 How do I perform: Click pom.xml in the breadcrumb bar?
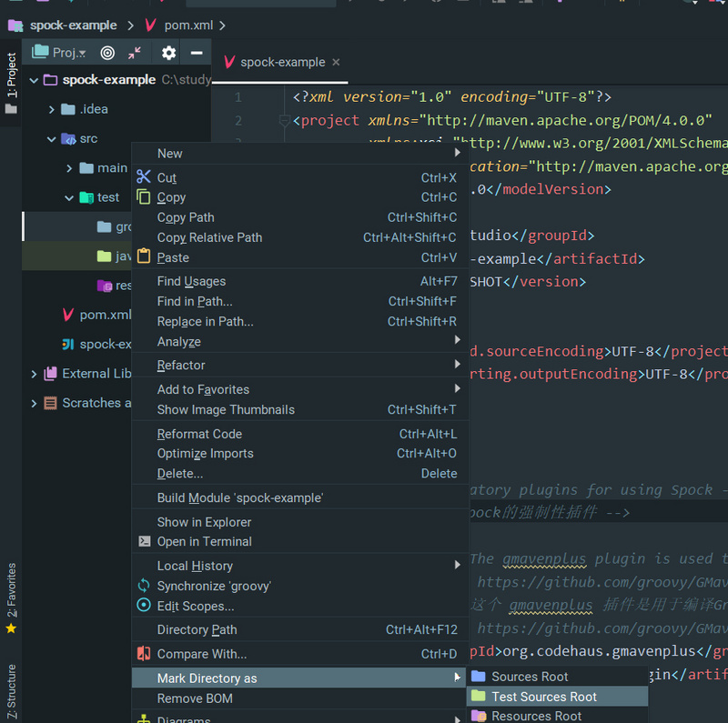click(188, 25)
